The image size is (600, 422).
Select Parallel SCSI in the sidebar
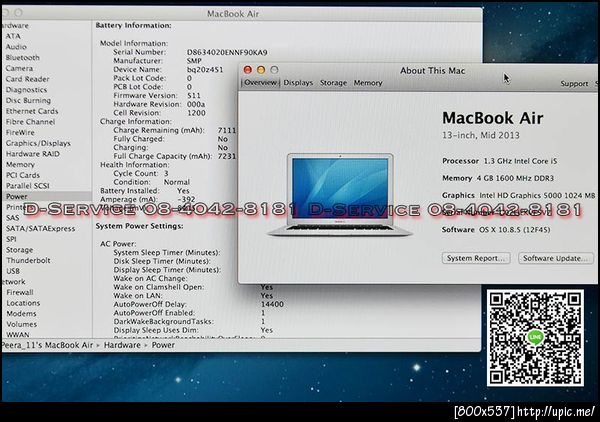point(28,186)
